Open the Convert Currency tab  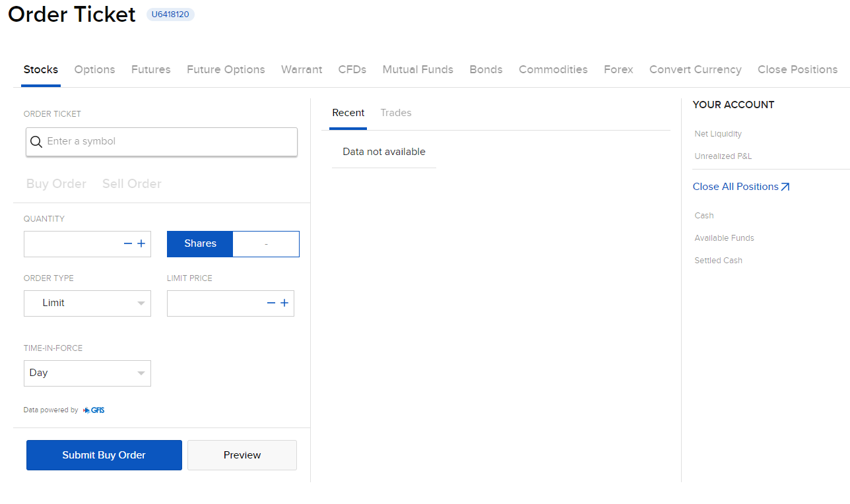(x=696, y=69)
